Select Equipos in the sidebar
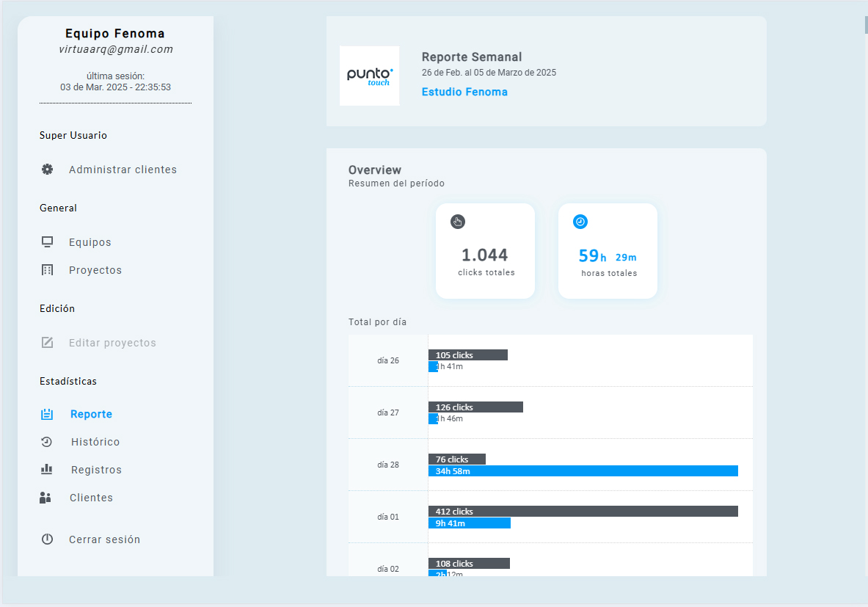Viewport: 868px width, 607px height. coord(90,242)
